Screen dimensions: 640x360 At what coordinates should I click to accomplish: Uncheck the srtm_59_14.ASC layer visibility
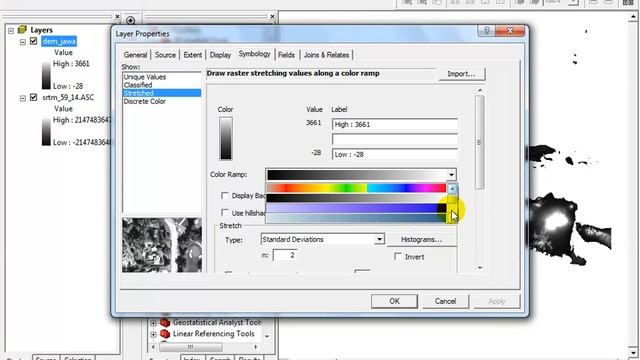coord(33,98)
